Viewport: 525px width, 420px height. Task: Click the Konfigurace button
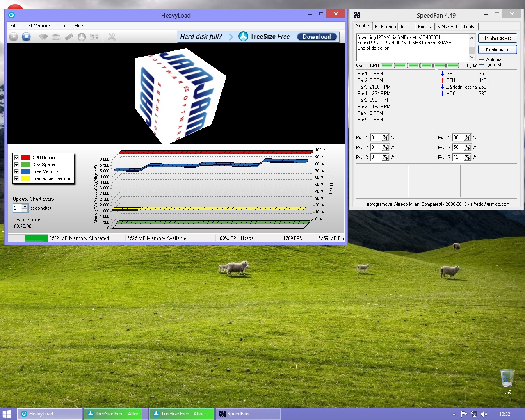point(498,50)
